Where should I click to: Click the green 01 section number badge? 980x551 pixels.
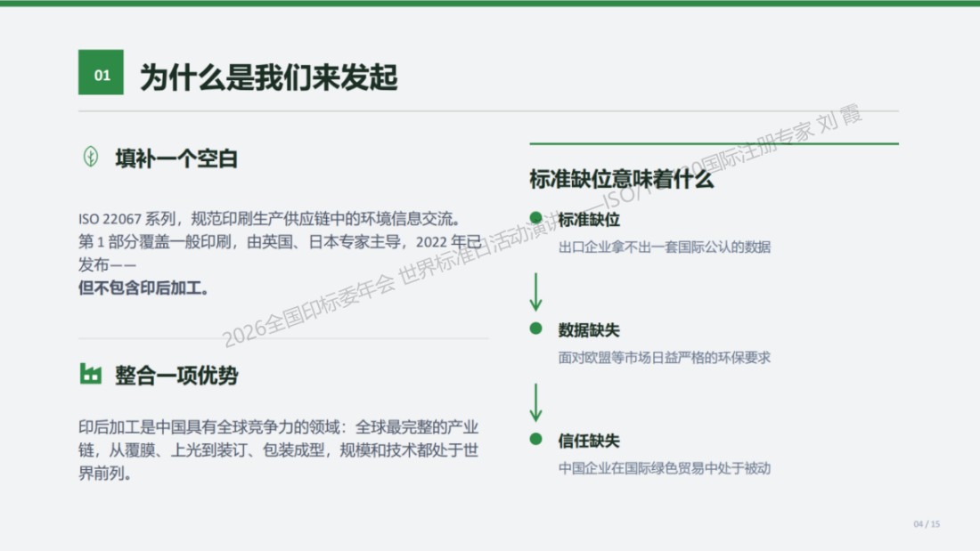[x=101, y=72]
